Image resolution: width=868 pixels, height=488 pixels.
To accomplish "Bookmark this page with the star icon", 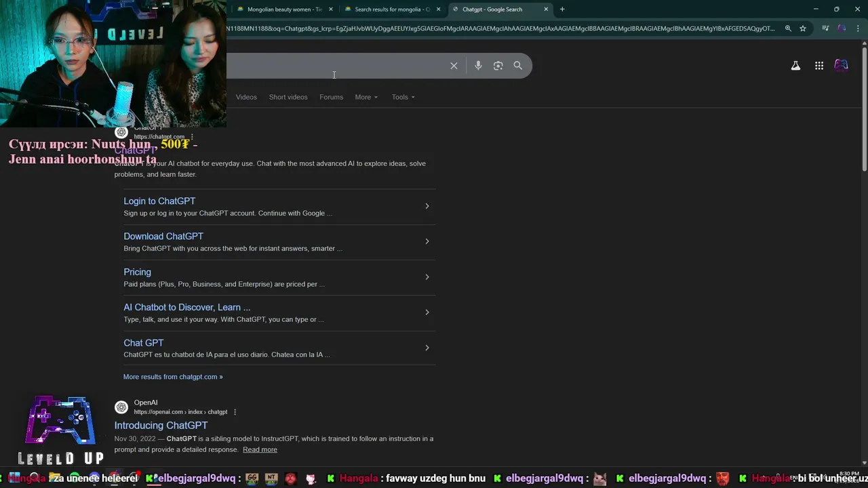I will click(x=803, y=28).
